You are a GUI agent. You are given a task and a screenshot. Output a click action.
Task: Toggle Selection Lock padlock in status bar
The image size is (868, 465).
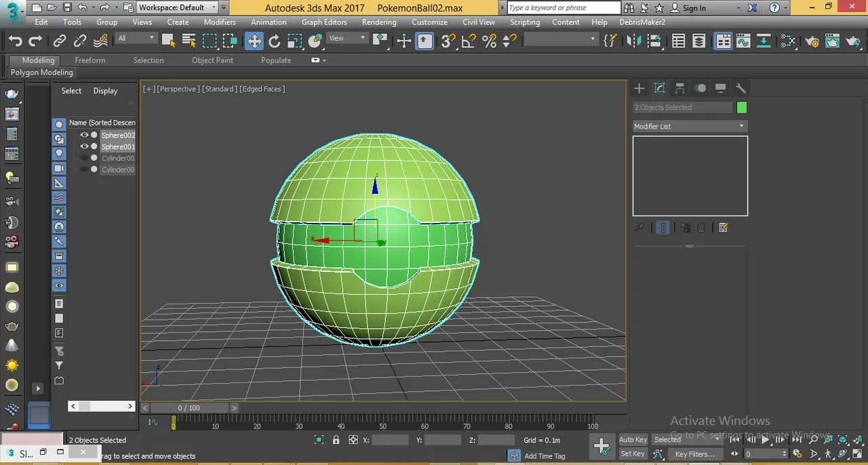point(336,440)
